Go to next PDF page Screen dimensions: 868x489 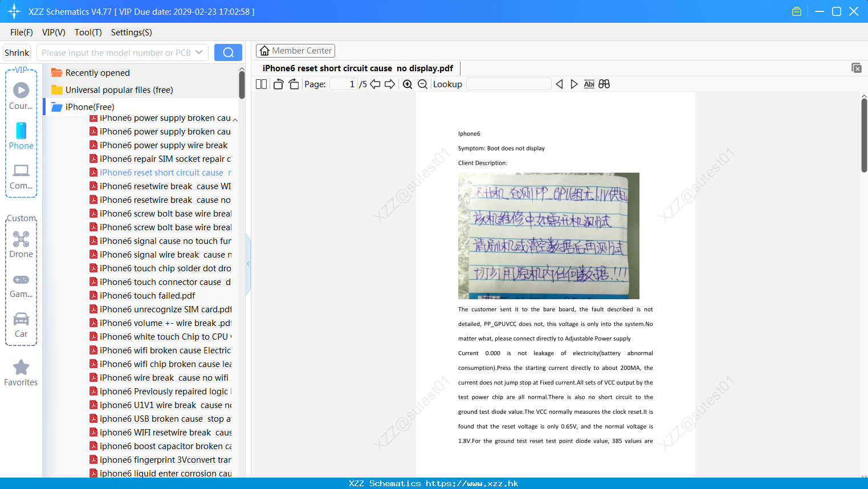390,84
